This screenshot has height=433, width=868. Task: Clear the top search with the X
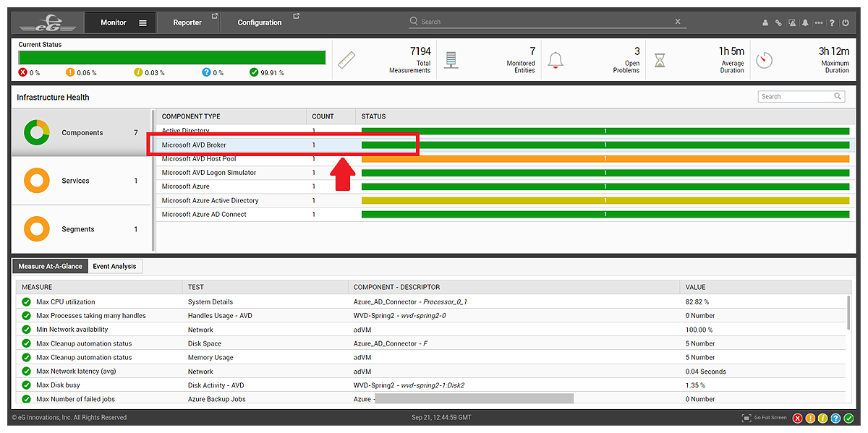[678, 22]
